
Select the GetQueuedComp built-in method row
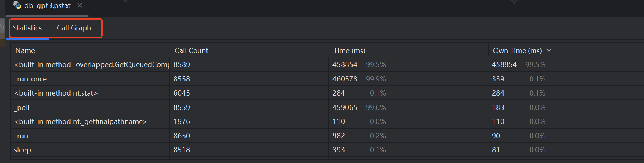click(x=91, y=65)
